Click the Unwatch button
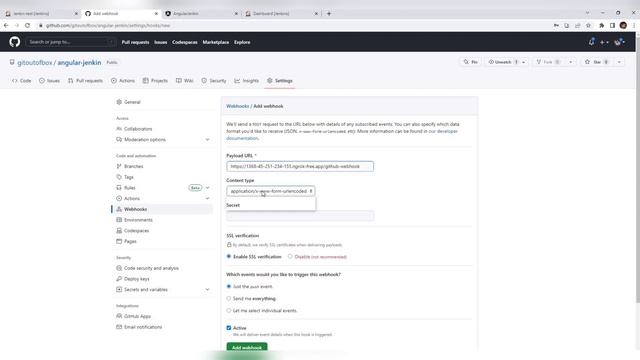Screen dimensions: 640x360 click(502, 62)
